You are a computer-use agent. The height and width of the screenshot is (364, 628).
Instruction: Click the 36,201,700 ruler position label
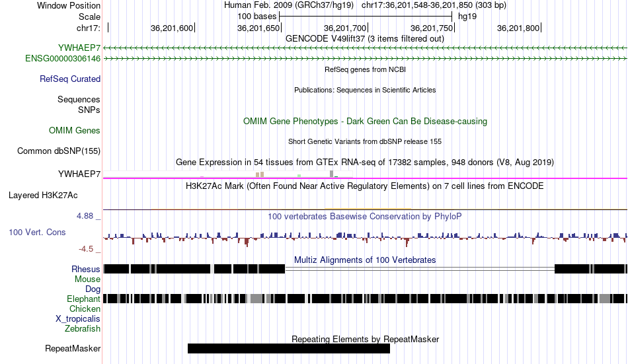point(345,28)
